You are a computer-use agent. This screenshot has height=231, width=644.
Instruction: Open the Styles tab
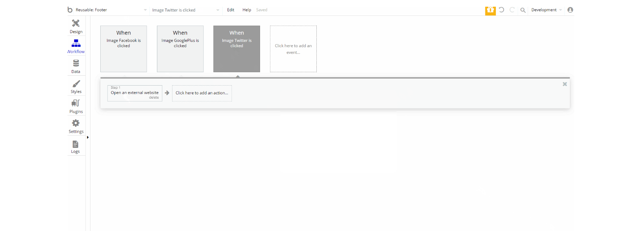click(x=76, y=87)
